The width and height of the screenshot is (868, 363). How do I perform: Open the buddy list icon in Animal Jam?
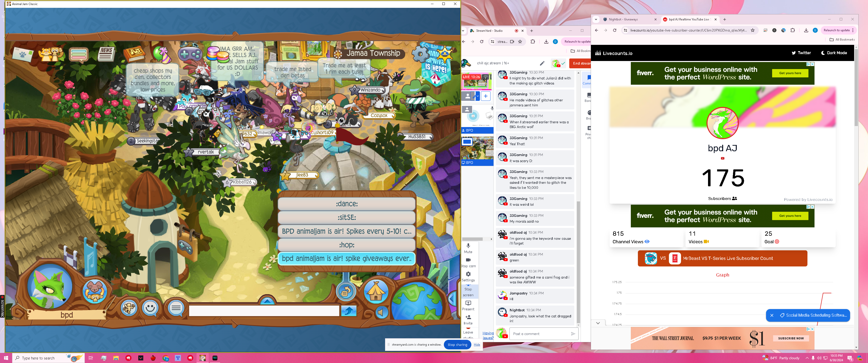click(51, 54)
